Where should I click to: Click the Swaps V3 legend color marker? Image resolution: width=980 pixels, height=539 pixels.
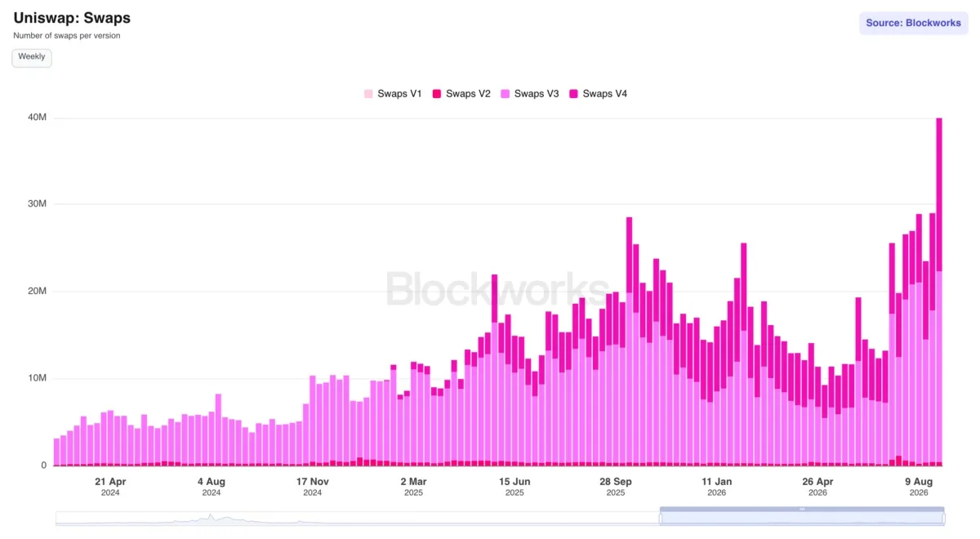click(506, 94)
